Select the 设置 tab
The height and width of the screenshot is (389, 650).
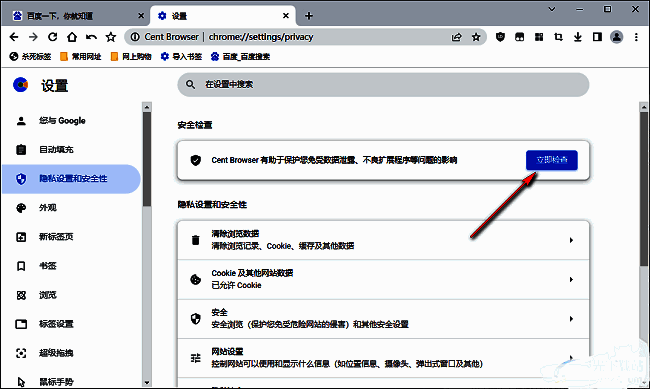(223, 16)
